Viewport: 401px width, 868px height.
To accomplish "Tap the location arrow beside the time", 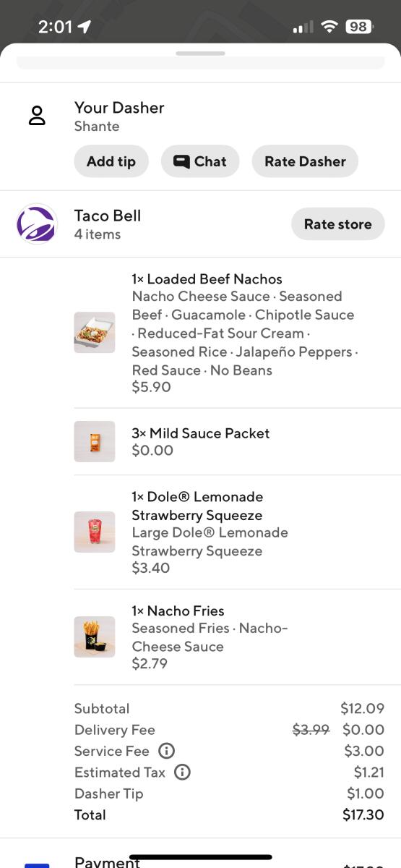I will click(85, 27).
